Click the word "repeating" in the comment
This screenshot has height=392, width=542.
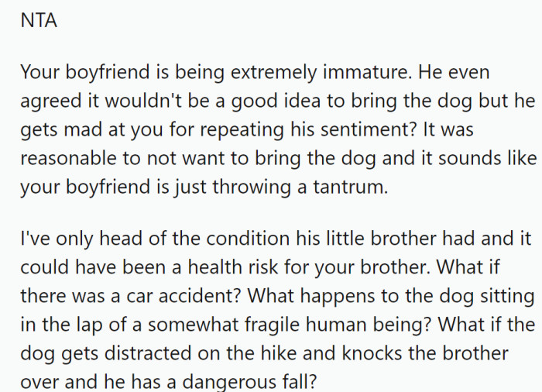click(242, 130)
